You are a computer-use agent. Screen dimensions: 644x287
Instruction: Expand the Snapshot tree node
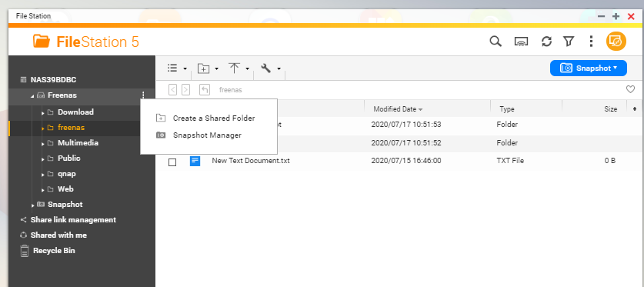33,205
